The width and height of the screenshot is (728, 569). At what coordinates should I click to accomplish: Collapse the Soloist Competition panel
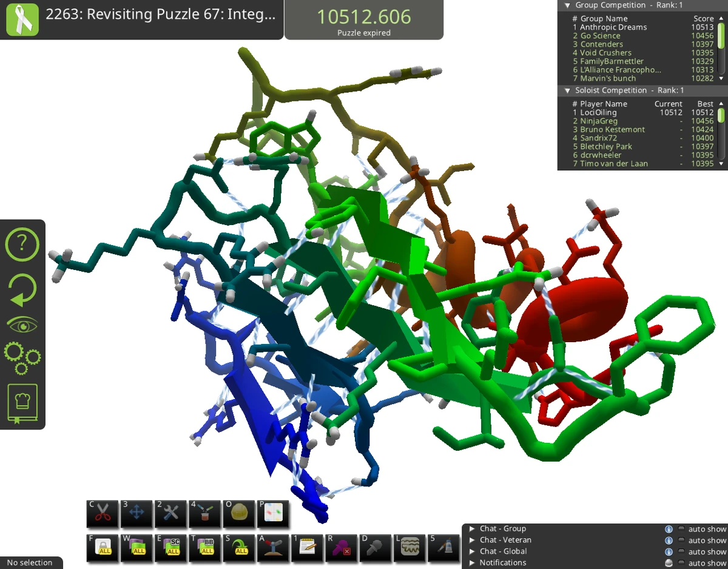(567, 90)
